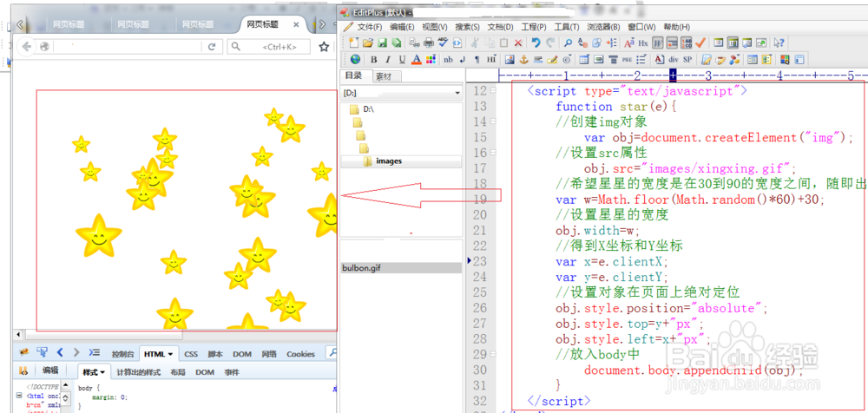Viewport: 868px width, 413px height.
Task: Toggle the directory window icon
Action: (733, 43)
